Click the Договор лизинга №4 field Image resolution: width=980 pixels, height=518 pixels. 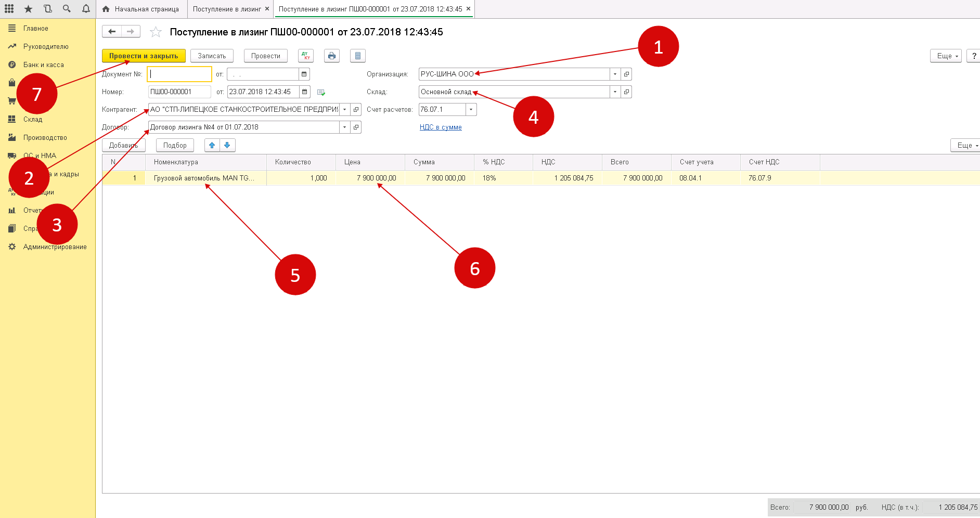(244, 127)
